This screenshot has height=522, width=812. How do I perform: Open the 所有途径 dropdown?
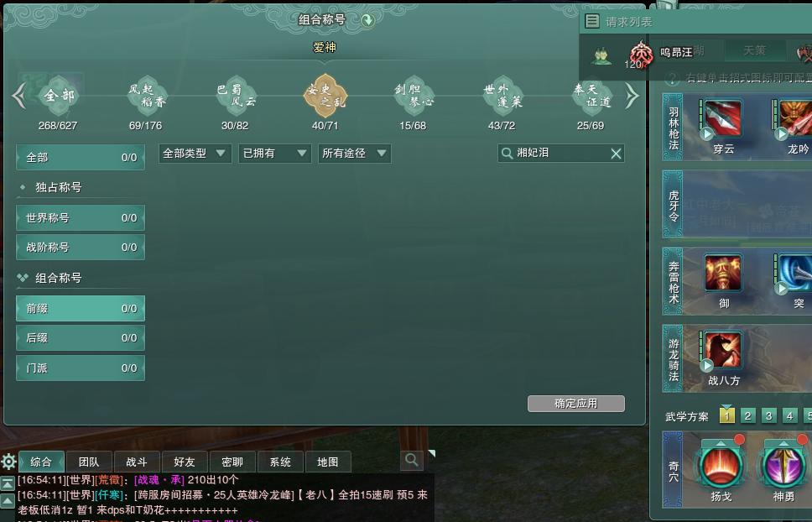(x=354, y=154)
